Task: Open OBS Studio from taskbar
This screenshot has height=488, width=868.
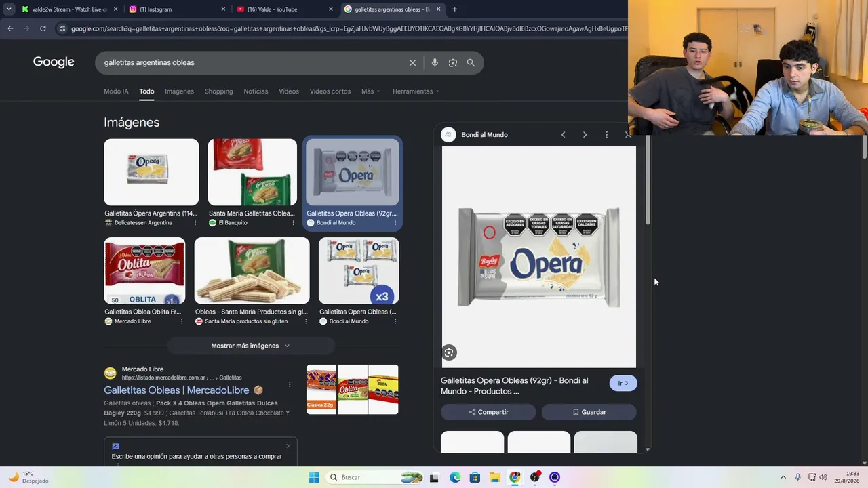Action: 535,477
